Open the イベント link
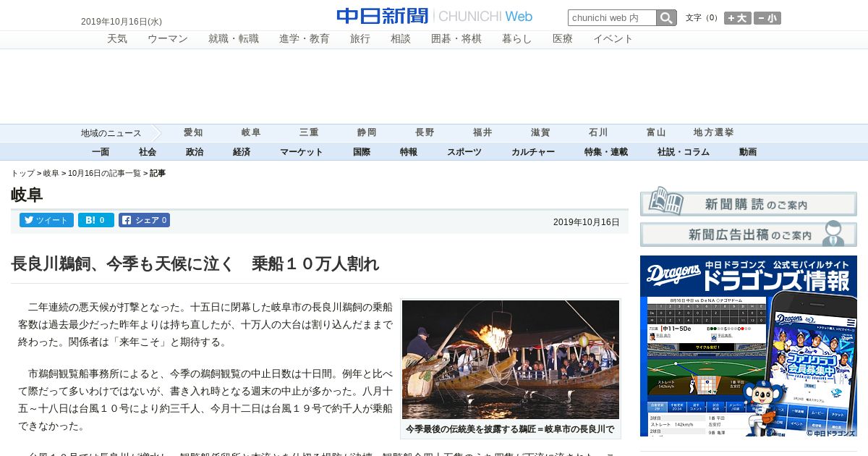Screen dimensions: 868x456 tap(613, 39)
